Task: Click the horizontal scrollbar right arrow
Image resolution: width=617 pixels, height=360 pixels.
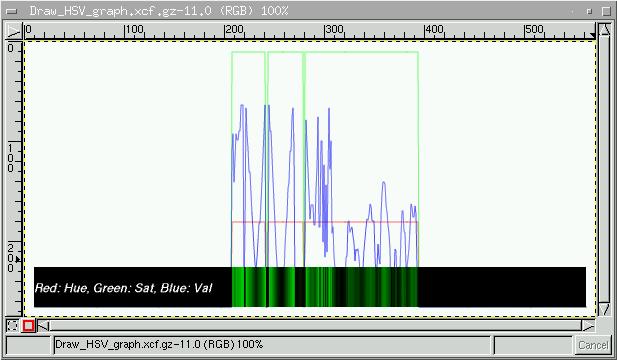Action: tap(588, 326)
